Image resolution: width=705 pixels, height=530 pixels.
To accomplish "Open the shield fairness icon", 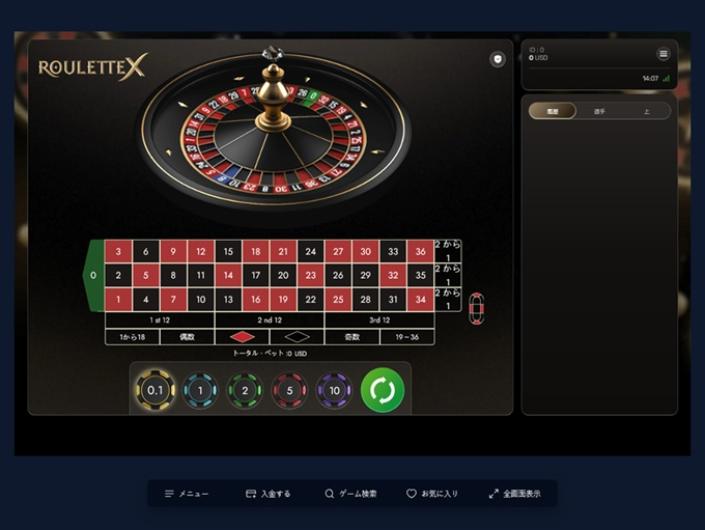I will (x=497, y=59).
